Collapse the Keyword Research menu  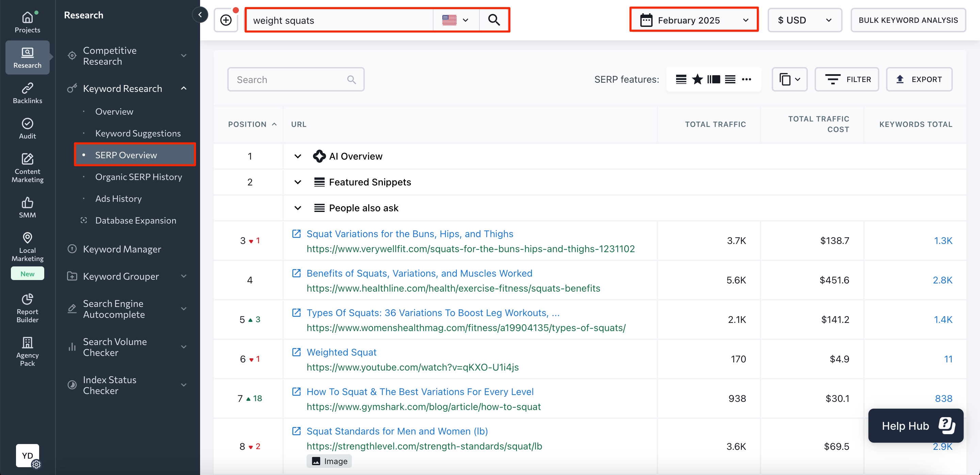point(184,88)
